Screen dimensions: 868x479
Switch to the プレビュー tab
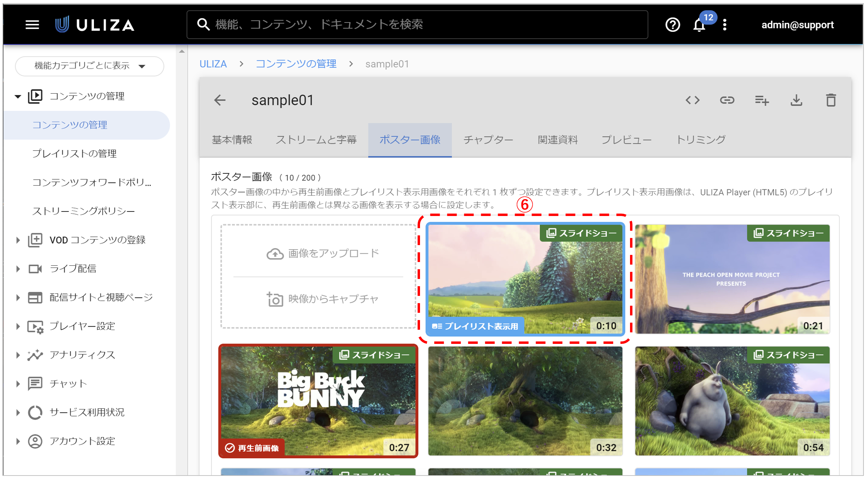click(x=626, y=140)
